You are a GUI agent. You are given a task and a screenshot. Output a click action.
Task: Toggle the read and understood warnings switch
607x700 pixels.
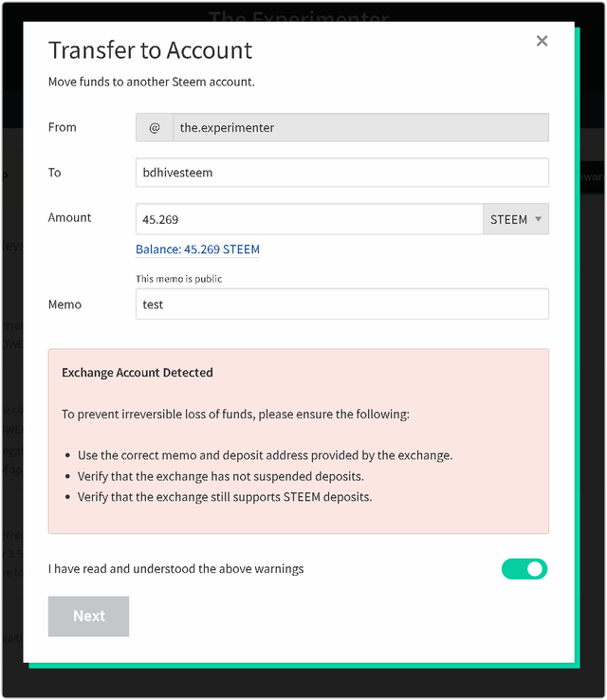pos(524,569)
